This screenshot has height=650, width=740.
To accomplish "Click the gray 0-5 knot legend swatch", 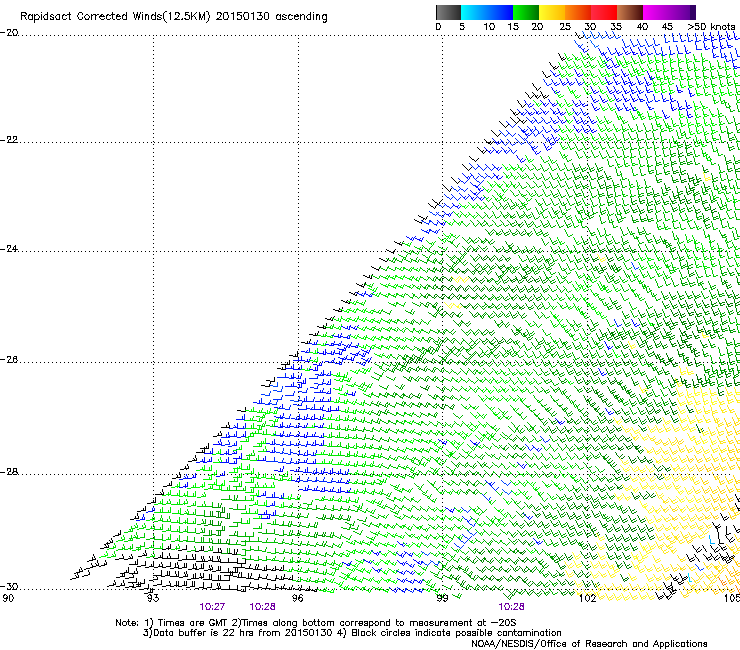I will (x=448, y=12).
